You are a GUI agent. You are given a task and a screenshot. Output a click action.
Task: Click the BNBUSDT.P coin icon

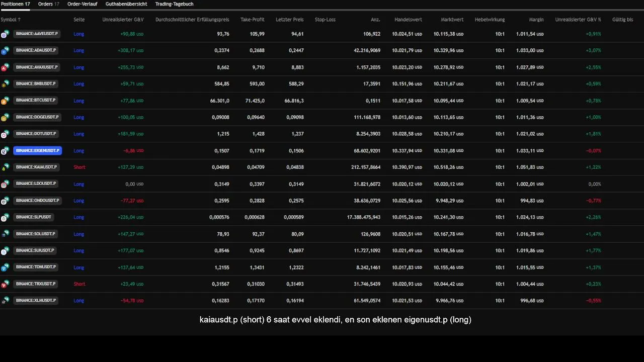tap(5, 84)
